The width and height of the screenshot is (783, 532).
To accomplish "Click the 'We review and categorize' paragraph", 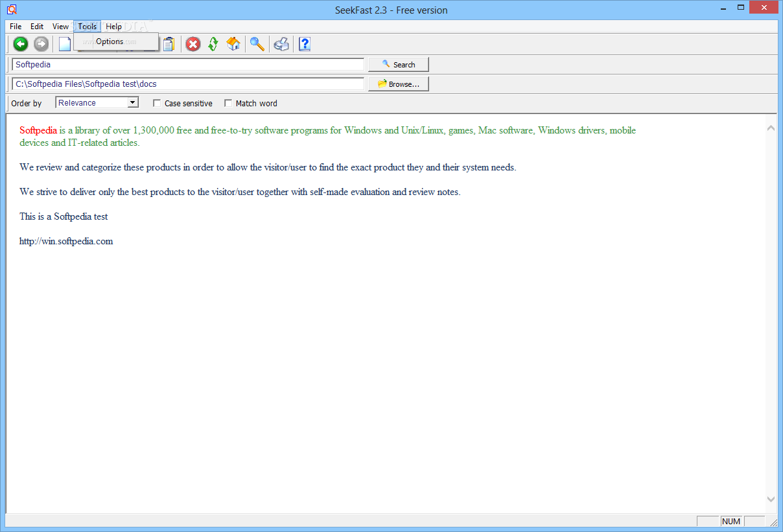I will pyautogui.click(x=268, y=167).
